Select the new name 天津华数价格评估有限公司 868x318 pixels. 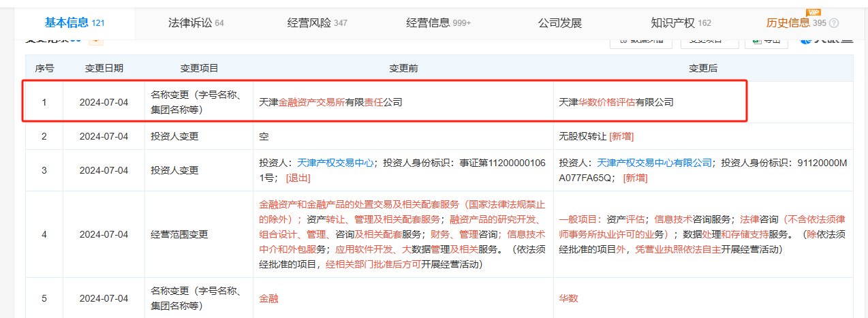click(x=616, y=102)
